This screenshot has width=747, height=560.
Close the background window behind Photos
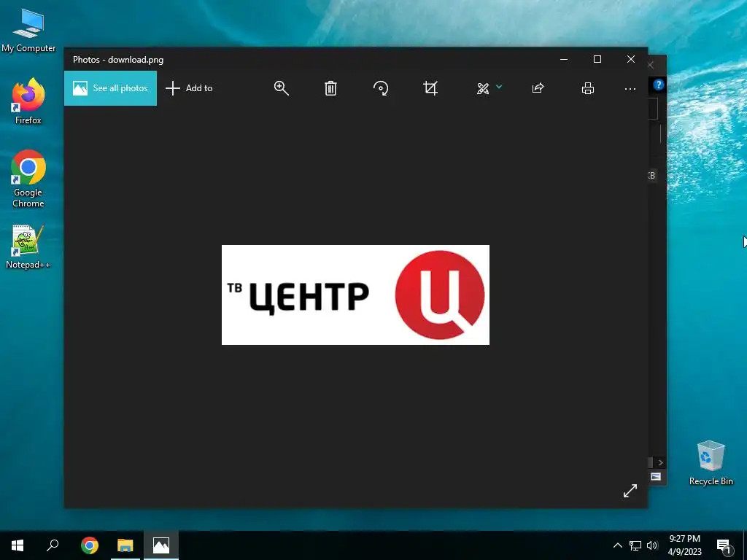651,65
